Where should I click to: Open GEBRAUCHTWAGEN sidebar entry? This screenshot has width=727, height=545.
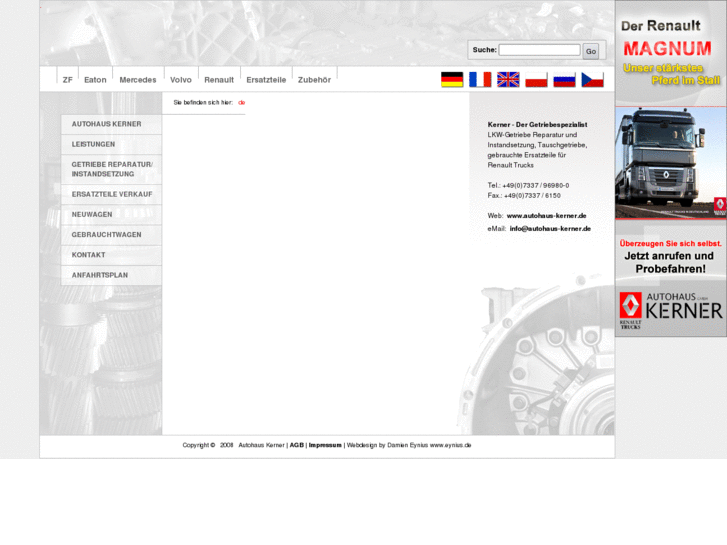111,235
